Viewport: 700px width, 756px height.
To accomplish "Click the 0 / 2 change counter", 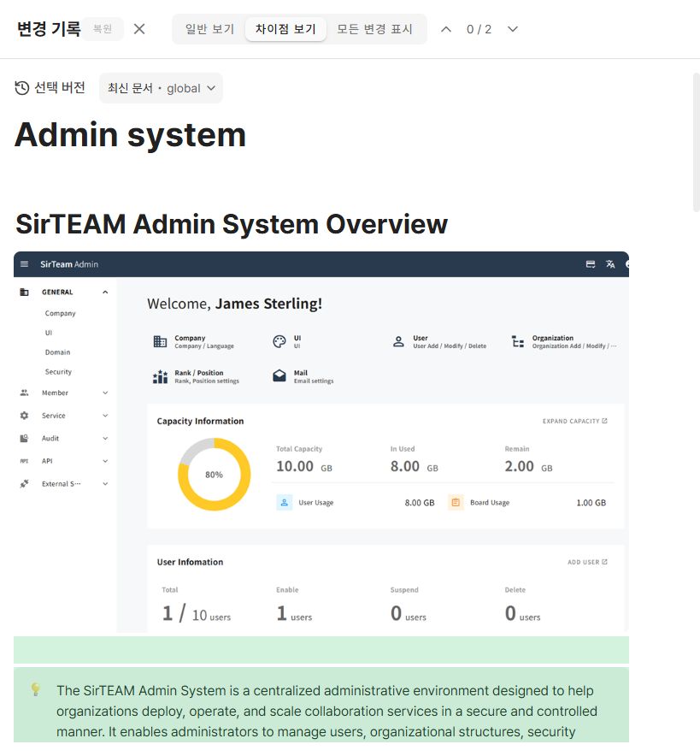I will point(479,29).
